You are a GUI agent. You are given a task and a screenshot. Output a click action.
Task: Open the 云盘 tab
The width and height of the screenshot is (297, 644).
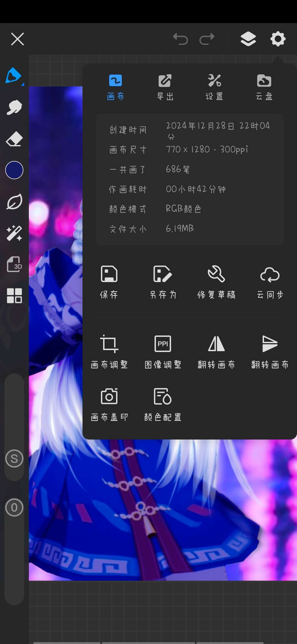coord(264,87)
